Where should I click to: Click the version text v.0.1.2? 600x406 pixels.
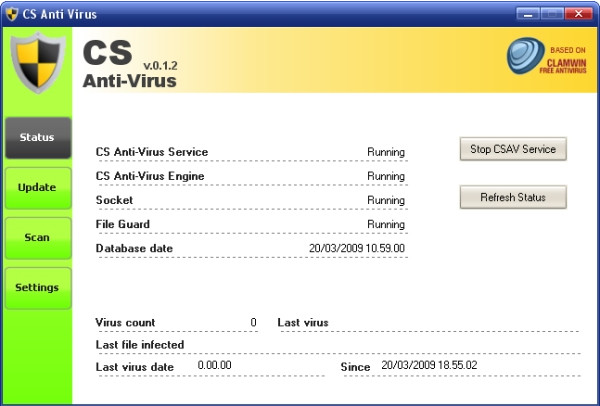[x=160, y=65]
